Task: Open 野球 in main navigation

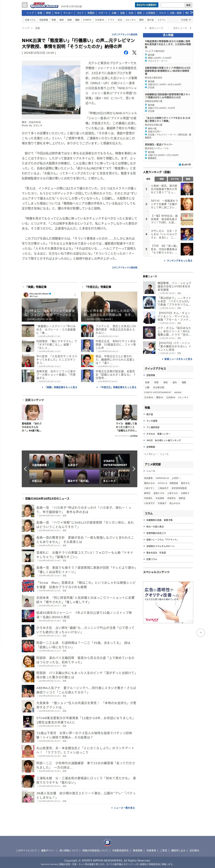Action: [x=48, y=13]
